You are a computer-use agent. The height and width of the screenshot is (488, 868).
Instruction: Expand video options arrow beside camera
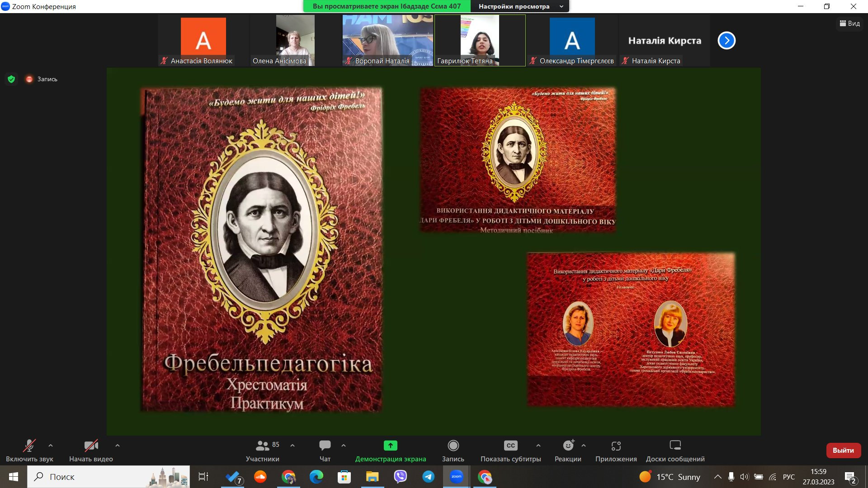coord(118,446)
